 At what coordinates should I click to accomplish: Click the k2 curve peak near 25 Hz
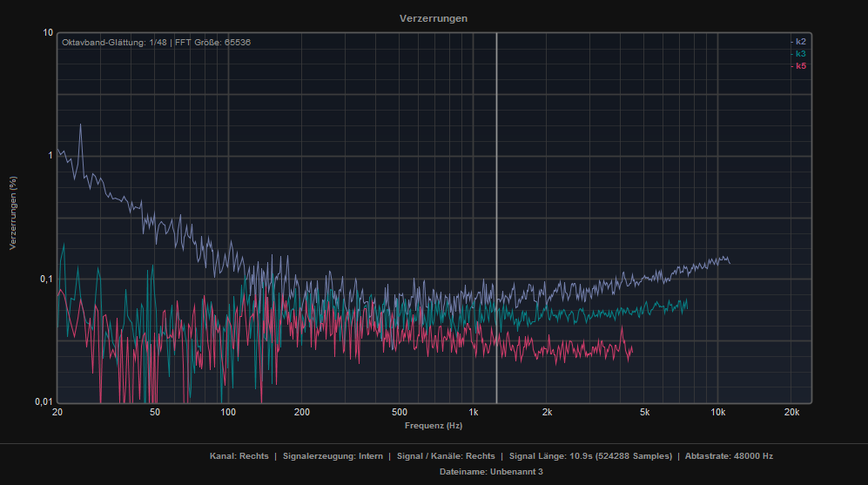point(81,125)
